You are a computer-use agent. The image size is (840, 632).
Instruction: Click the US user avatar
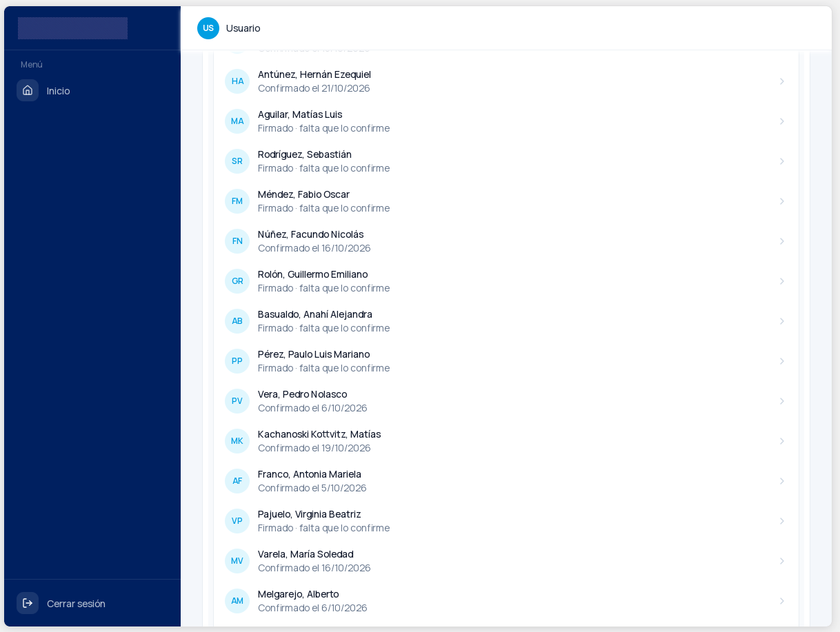[x=208, y=28]
